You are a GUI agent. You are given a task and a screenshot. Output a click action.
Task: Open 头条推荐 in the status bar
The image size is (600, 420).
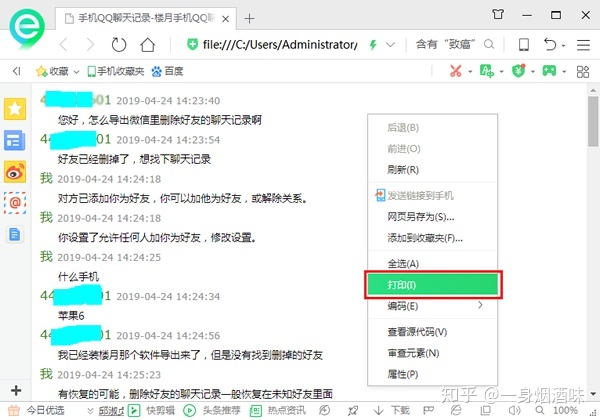point(212,410)
